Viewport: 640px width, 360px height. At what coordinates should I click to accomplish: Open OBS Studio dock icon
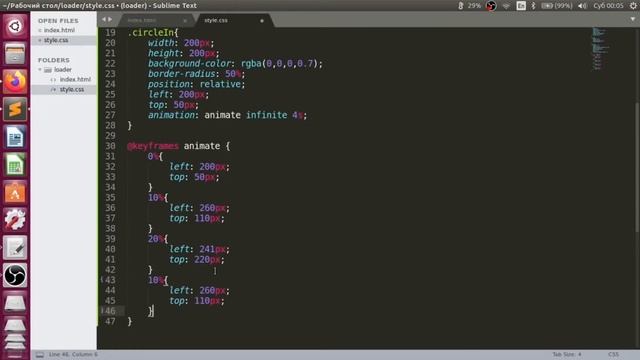(x=15, y=275)
